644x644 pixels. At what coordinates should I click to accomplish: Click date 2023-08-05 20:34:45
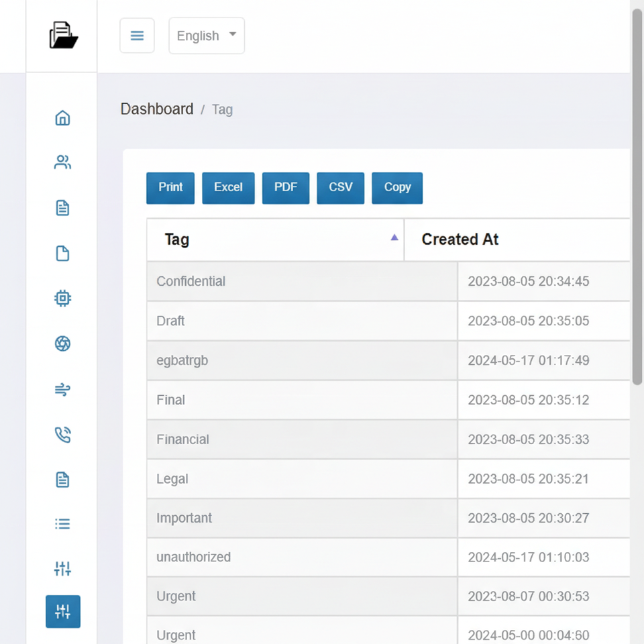(528, 281)
